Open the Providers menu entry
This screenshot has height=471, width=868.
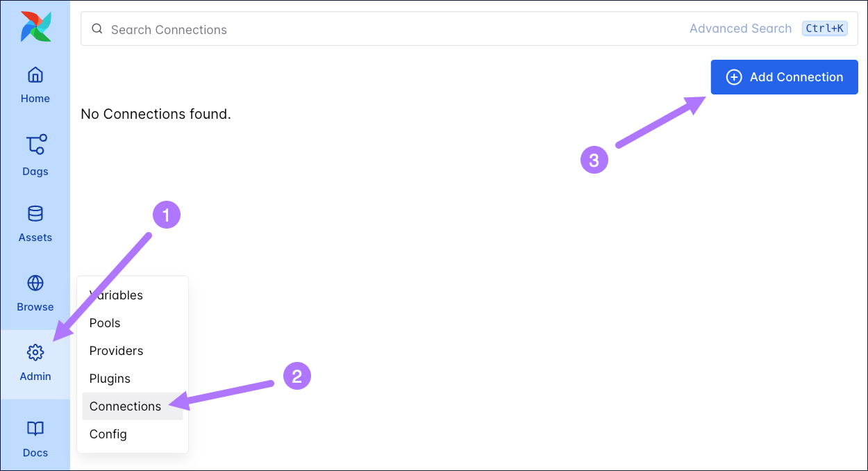pos(116,350)
